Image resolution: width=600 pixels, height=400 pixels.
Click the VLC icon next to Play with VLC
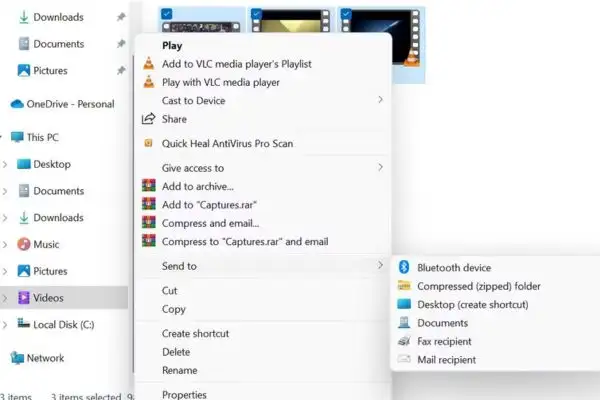pos(148,82)
